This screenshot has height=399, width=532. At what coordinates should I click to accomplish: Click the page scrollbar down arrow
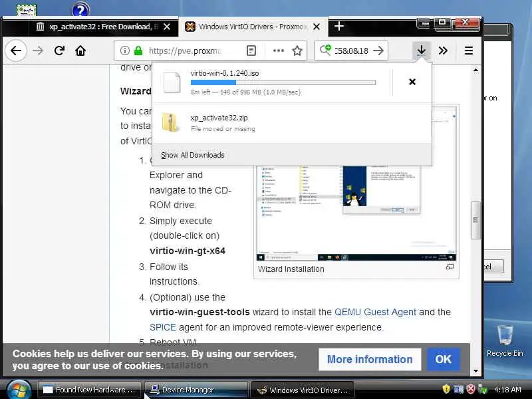coord(475,371)
